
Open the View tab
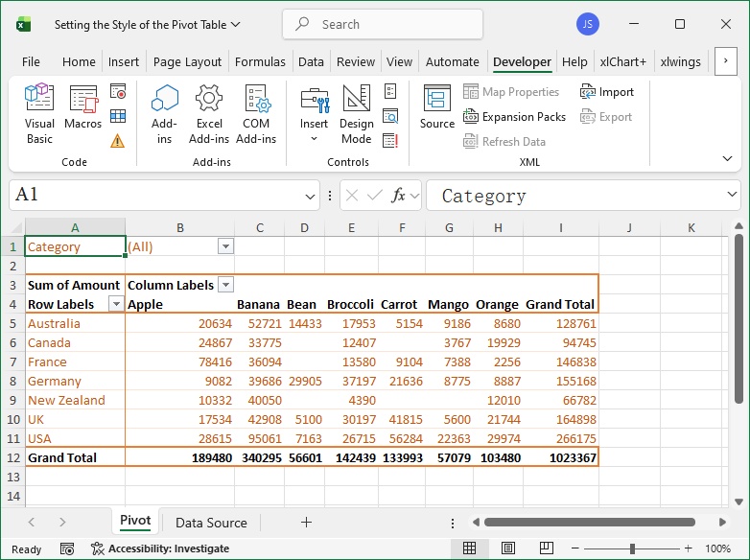(399, 61)
